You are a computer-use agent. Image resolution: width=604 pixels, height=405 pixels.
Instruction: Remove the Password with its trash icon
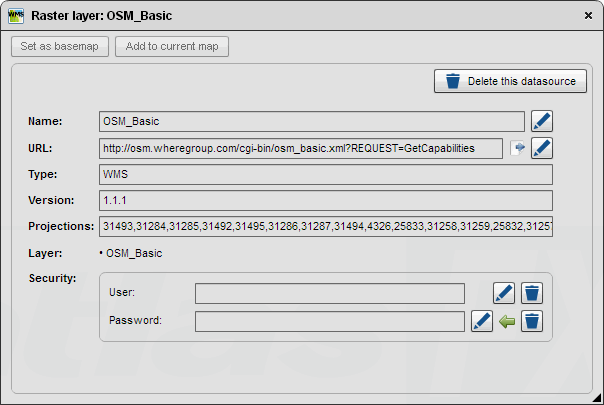pyautogui.click(x=533, y=321)
